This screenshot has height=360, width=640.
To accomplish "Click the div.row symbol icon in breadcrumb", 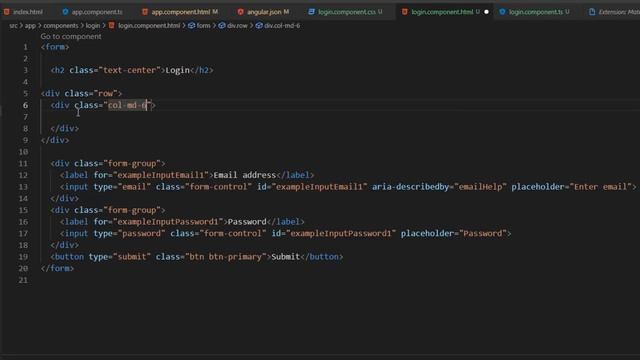I will click(x=222, y=25).
